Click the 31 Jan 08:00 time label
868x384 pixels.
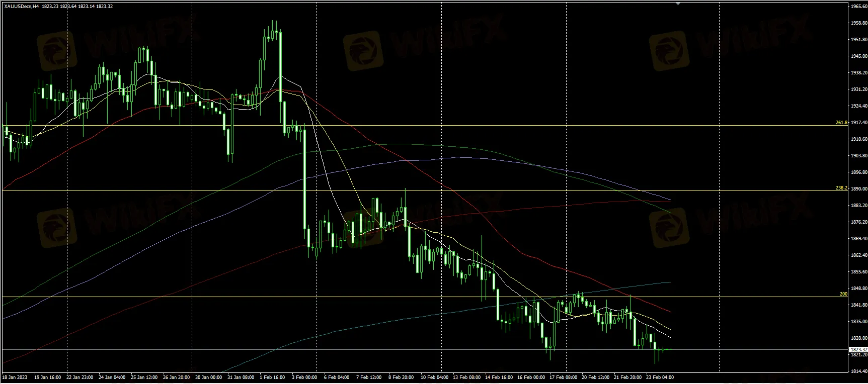pos(241,377)
